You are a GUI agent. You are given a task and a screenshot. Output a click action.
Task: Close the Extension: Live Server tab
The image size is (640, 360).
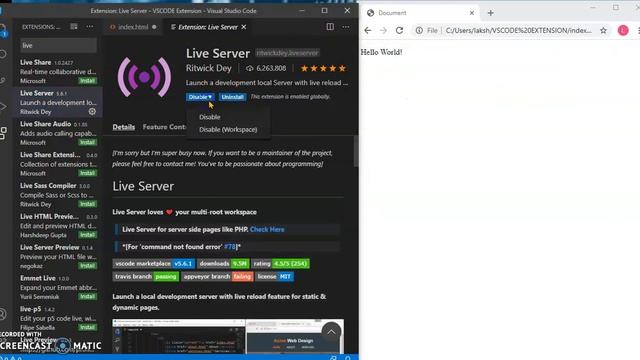(x=244, y=27)
